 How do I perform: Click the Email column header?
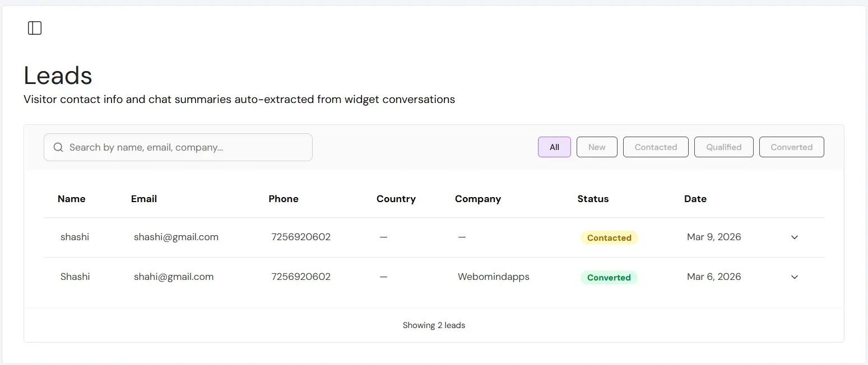[144, 199]
